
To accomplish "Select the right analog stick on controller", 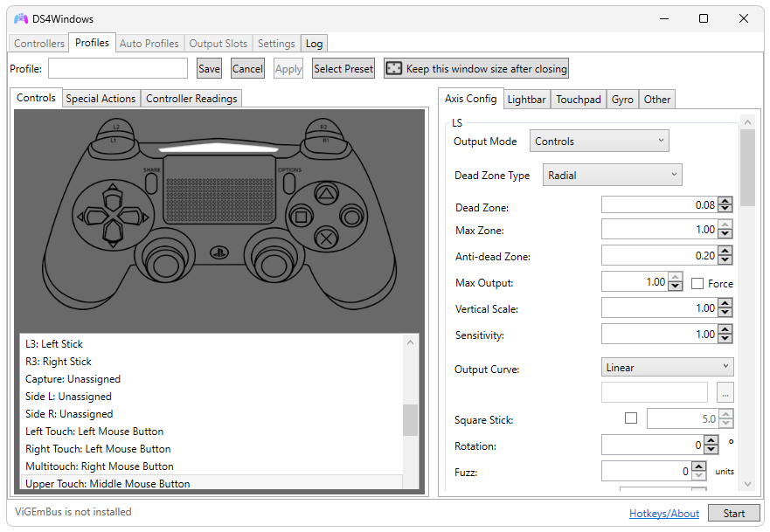I will click(x=274, y=264).
